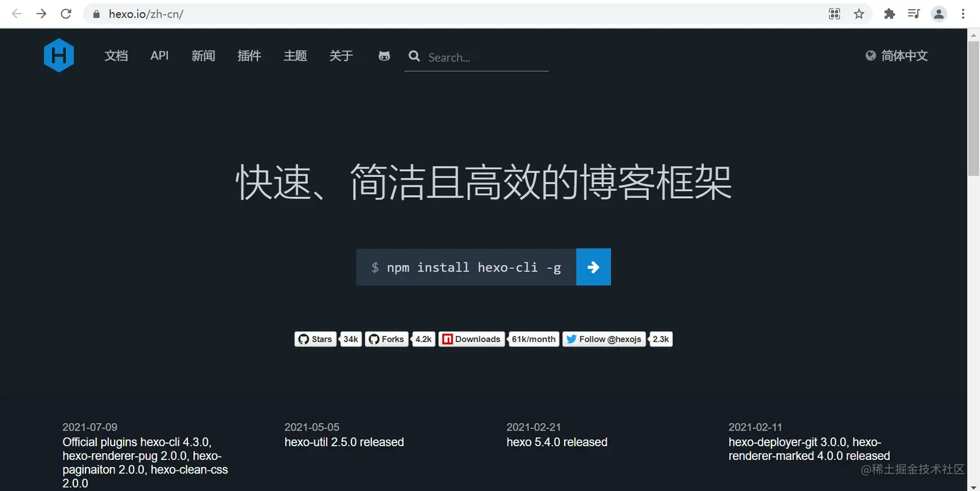Click the globe language icon

[870, 56]
